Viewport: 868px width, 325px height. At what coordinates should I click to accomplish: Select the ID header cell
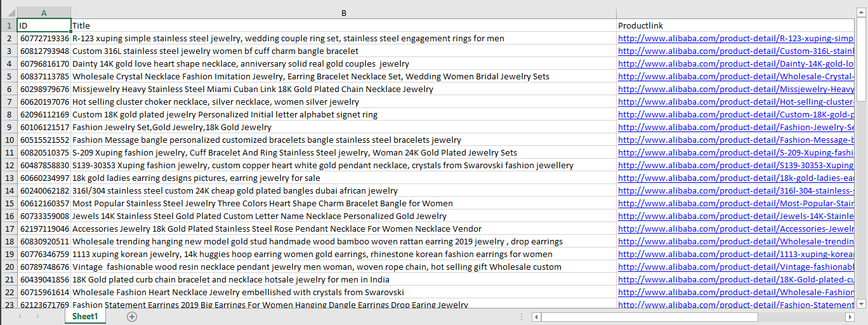pyautogui.click(x=44, y=25)
